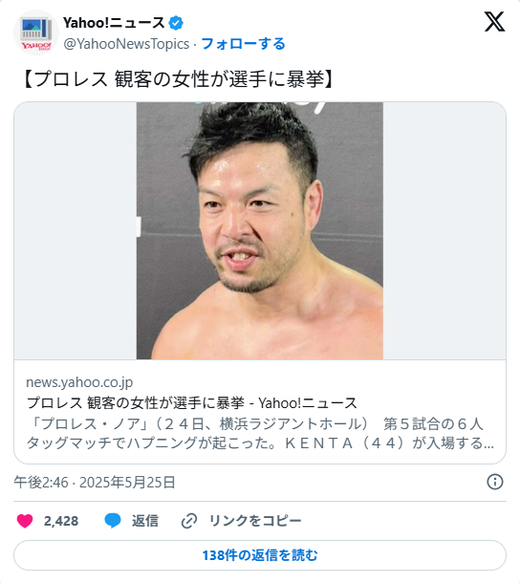
Task: Click 138件の返信を読む button
Action: click(260, 555)
